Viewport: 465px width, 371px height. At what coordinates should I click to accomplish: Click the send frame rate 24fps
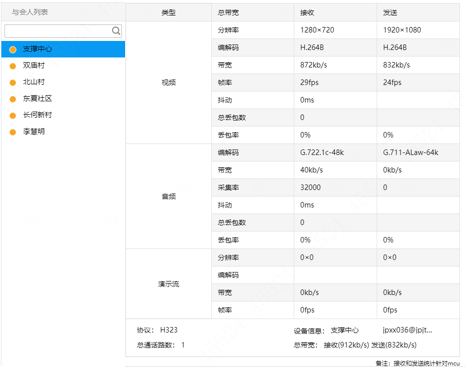tap(392, 82)
